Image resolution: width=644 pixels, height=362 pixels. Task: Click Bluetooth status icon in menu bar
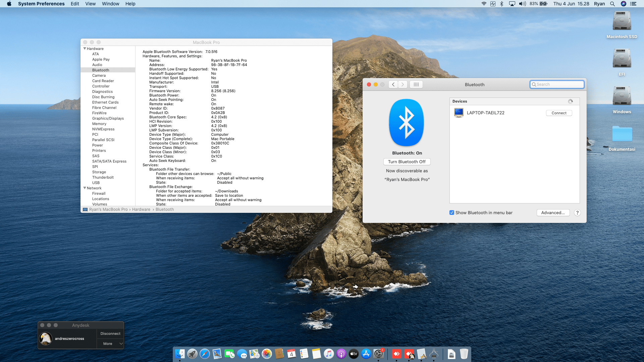click(502, 4)
